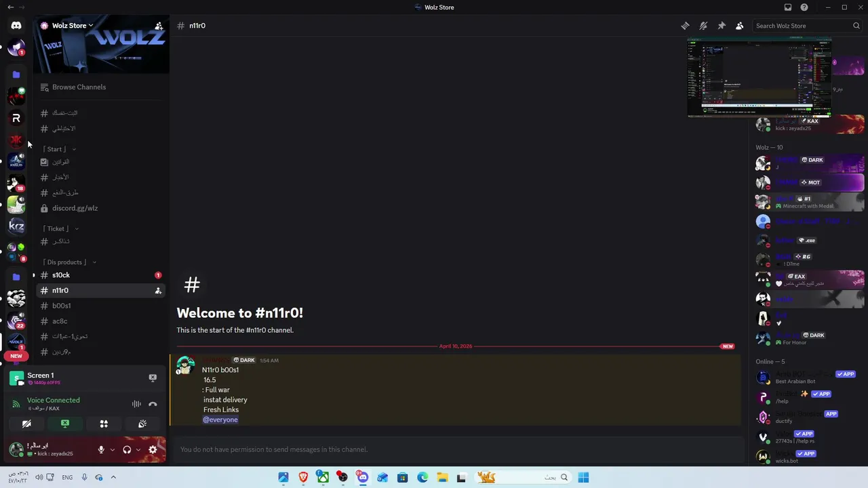Collapse the Start category

(x=60, y=149)
